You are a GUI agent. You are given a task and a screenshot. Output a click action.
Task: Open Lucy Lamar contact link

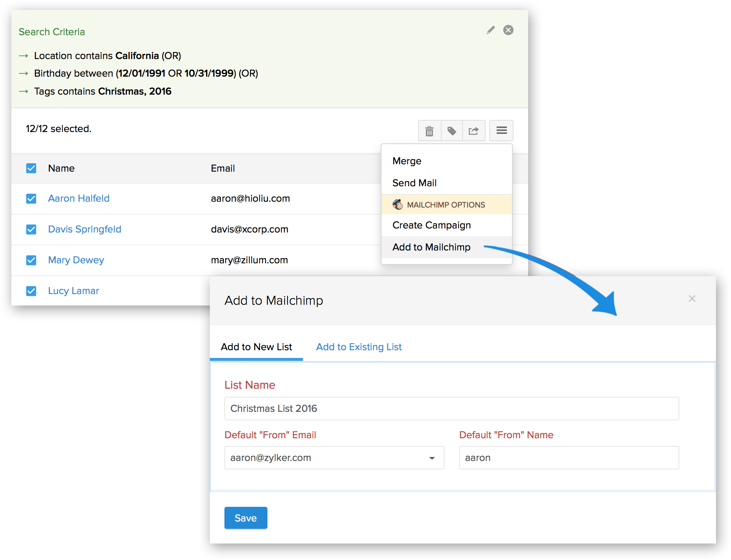(x=74, y=291)
